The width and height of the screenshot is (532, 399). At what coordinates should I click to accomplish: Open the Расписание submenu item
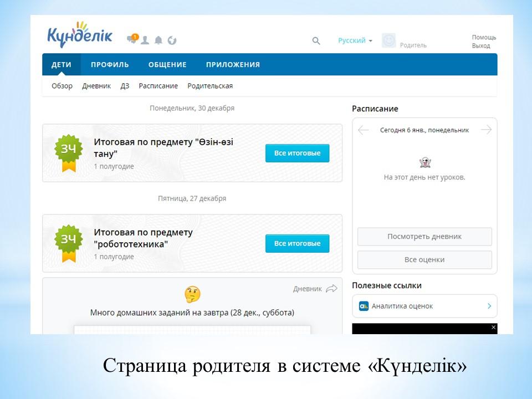(x=158, y=86)
